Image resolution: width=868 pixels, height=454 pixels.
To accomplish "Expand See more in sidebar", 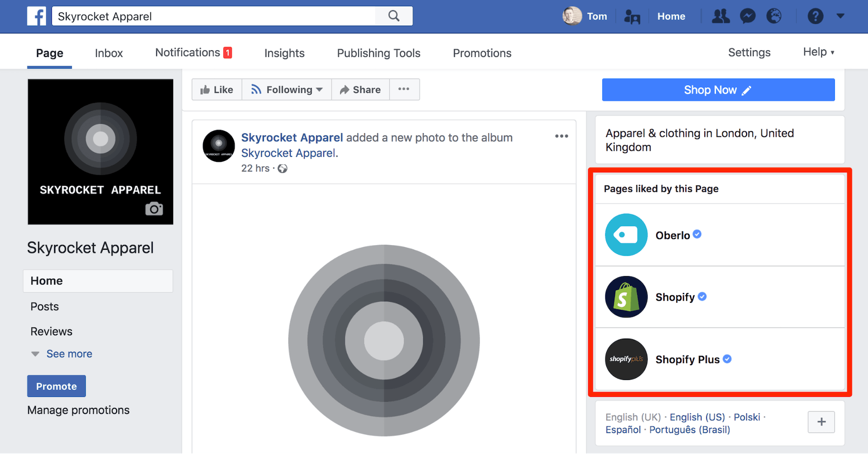I will click(69, 354).
